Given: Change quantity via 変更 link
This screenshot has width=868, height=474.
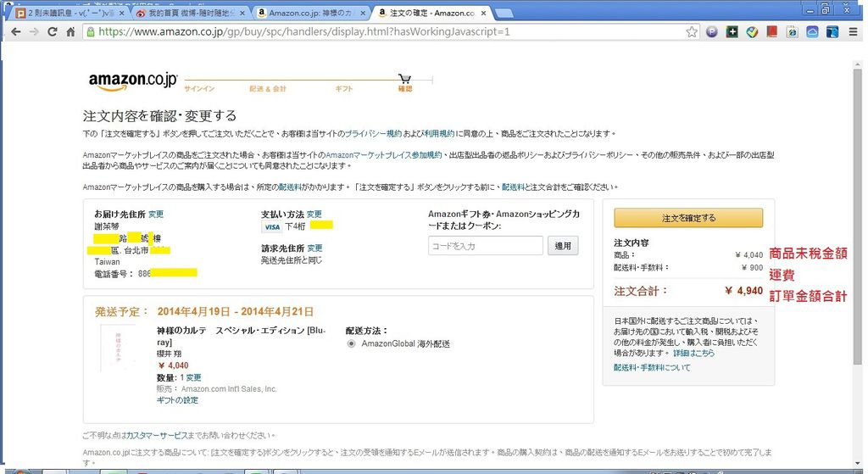Looking at the screenshot, I should [x=193, y=377].
